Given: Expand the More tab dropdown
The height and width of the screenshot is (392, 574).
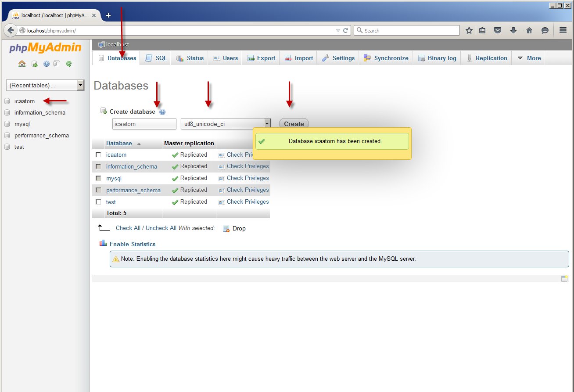Looking at the screenshot, I should (x=529, y=58).
